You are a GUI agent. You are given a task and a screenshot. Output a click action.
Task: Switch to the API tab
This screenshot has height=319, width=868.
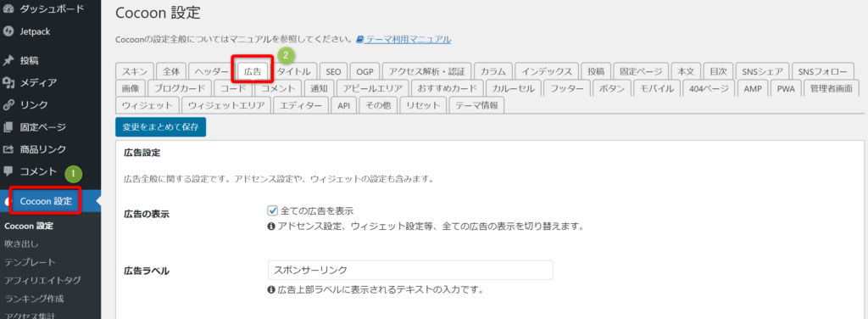(x=344, y=105)
